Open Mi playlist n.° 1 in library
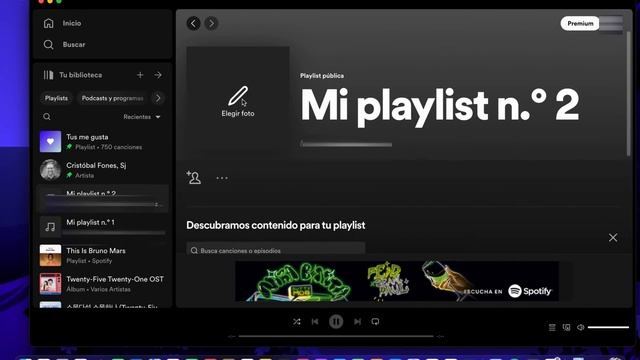Image resolution: width=640 pixels, height=360 pixels. 103,227
